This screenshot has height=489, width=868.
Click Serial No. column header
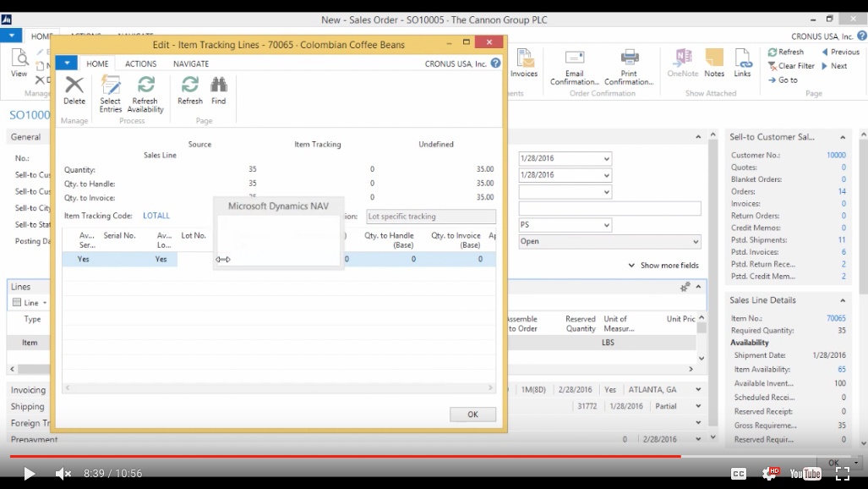(119, 236)
